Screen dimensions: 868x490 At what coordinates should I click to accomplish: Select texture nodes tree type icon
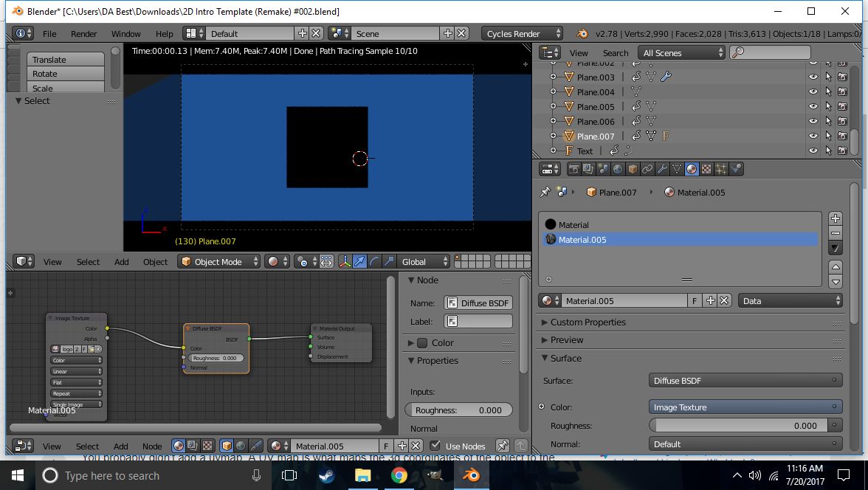[x=207, y=446]
